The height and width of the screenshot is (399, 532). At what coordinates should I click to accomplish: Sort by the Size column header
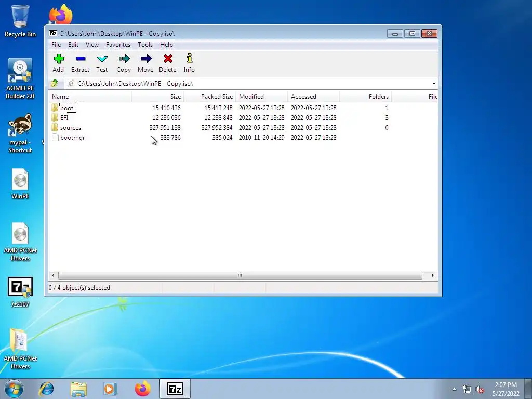[x=158, y=96]
